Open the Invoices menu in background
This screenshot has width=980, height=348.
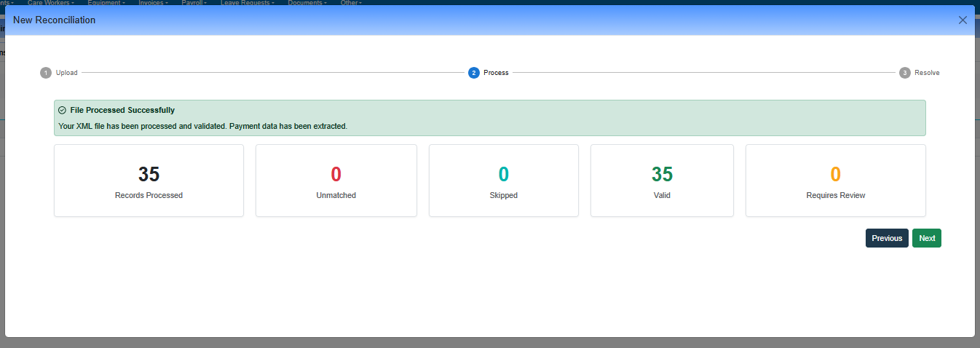coord(153,3)
